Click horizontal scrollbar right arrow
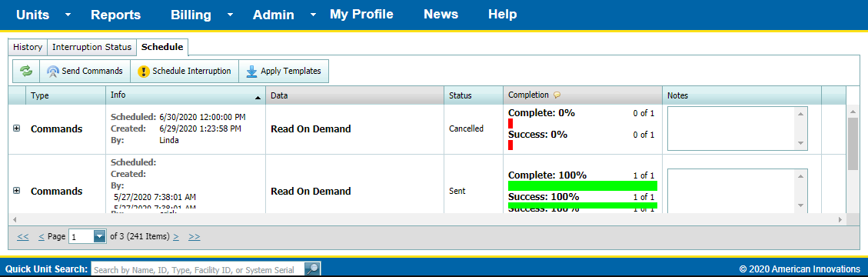 [x=840, y=219]
